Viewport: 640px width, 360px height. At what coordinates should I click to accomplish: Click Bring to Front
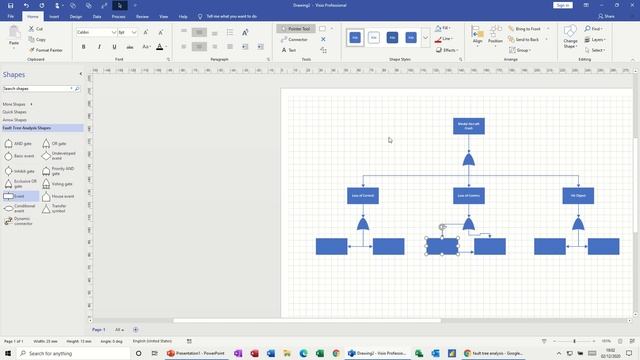point(524,29)
